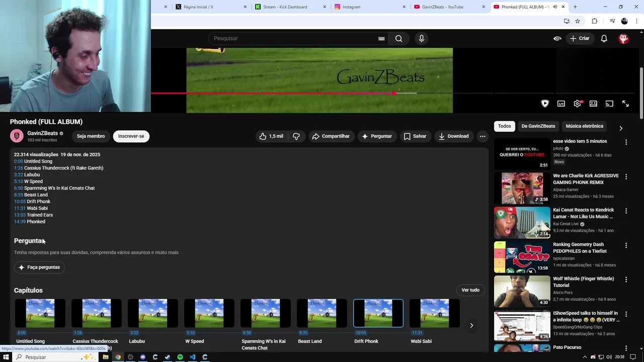Toggle the autoplay shield play button
Image resolution: width=644 pixels, height=362 pixels.
545,104
